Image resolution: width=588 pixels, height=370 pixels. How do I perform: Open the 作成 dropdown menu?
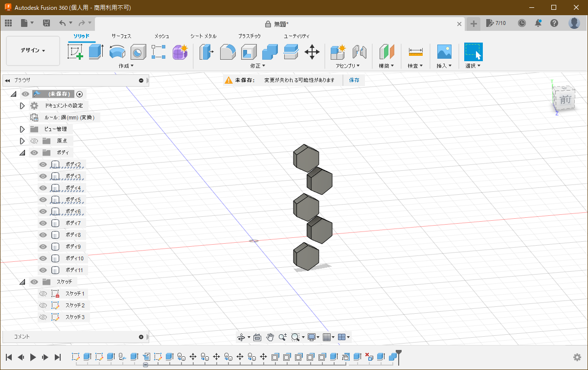pos(126,66)
